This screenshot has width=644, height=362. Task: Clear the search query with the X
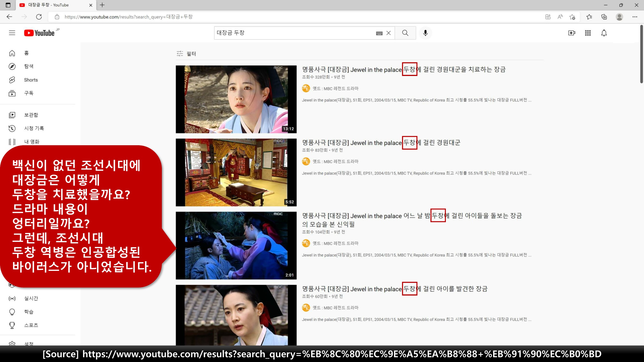pos(389,33)
